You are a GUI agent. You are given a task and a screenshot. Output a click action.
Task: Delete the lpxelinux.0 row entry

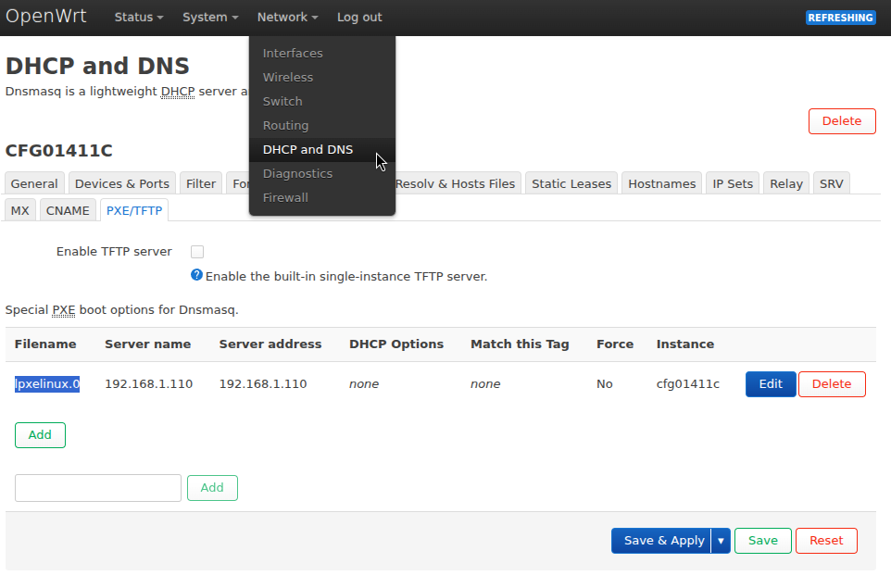[x=831, y=384]
